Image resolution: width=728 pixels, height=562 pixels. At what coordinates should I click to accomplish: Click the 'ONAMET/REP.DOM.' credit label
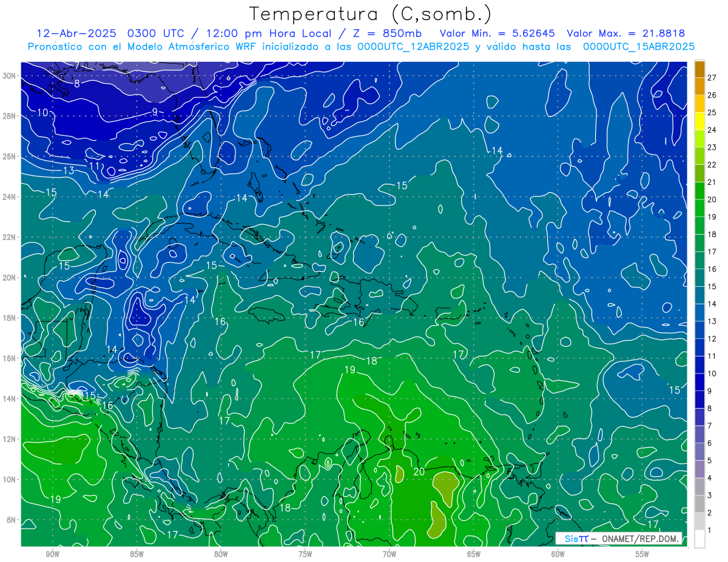639,538
